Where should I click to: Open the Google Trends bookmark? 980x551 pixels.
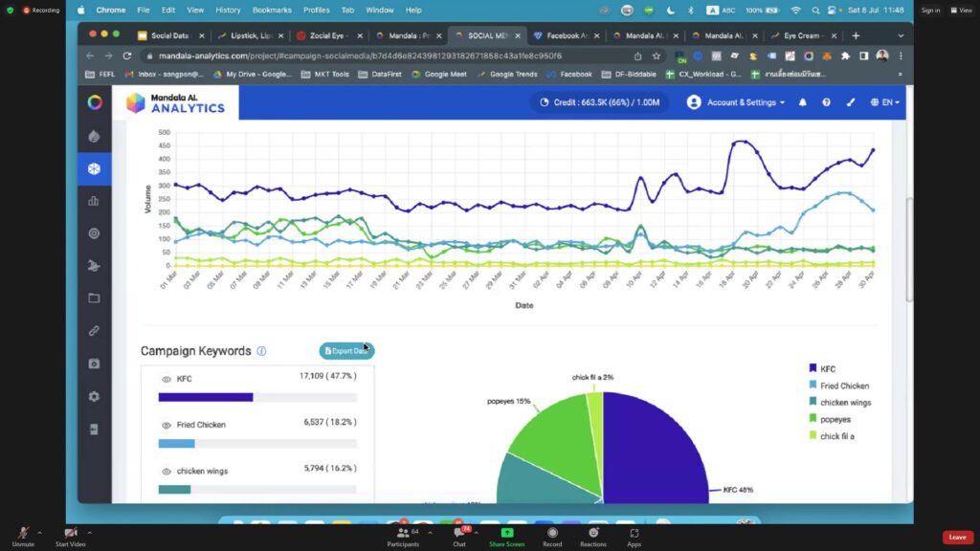pos(507,75)
